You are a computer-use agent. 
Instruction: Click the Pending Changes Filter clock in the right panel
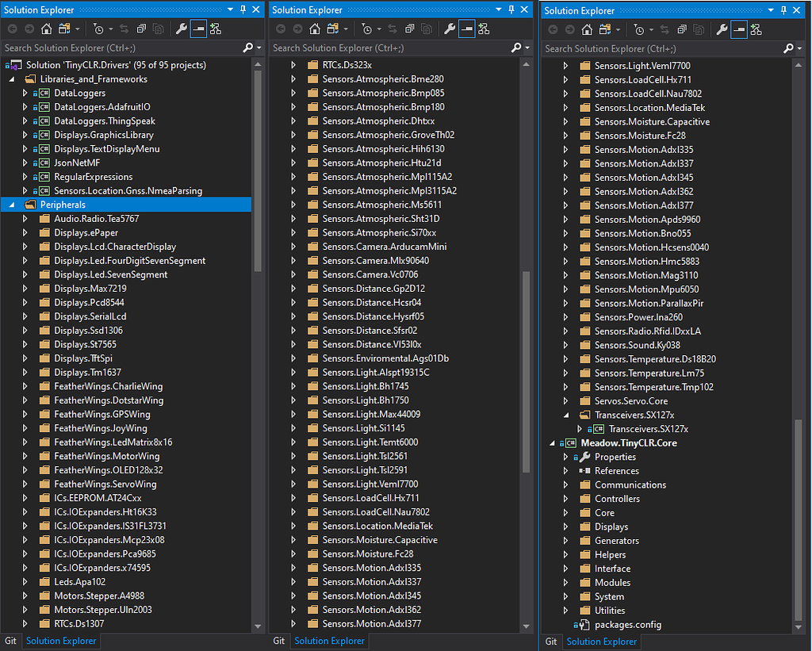(639, 30)
